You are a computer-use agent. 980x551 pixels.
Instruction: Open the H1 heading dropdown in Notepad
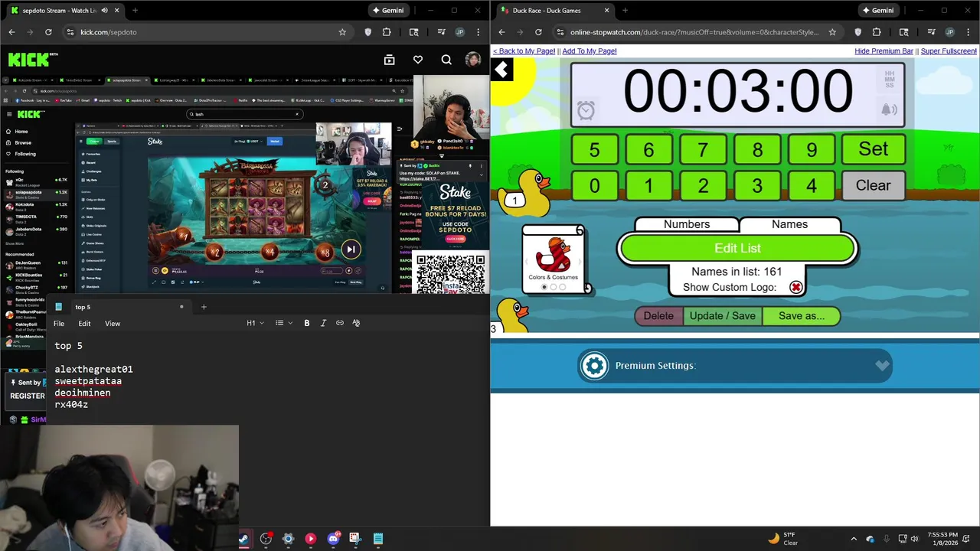tap(255, 323)
